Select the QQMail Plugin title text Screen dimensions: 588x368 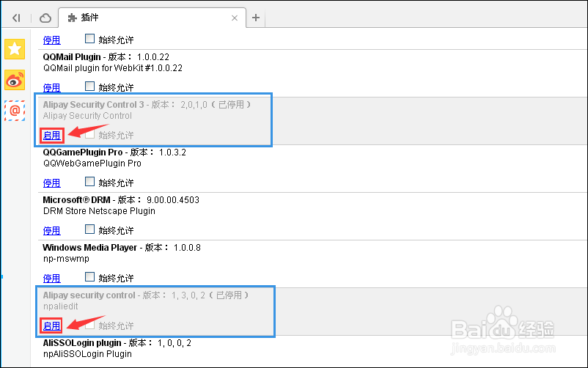point(72,57)
